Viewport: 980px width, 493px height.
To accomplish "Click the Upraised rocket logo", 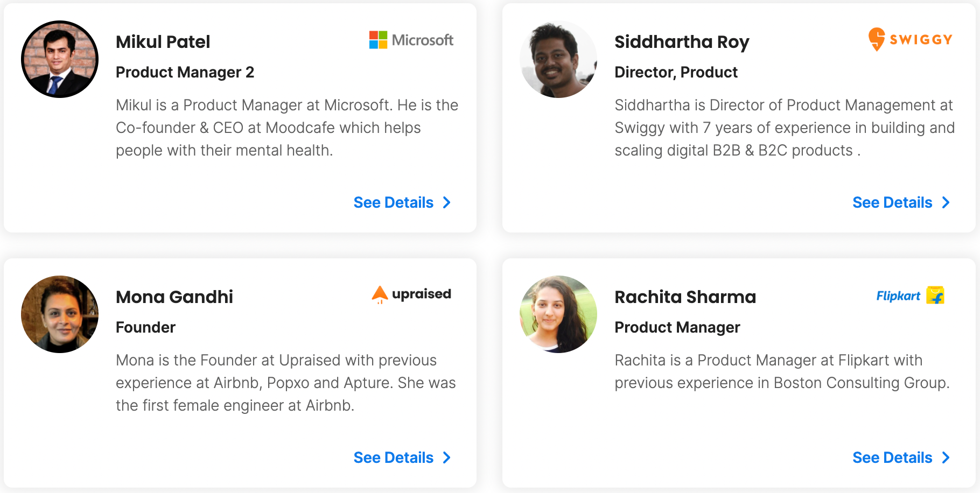I will [x=380, y=294].
